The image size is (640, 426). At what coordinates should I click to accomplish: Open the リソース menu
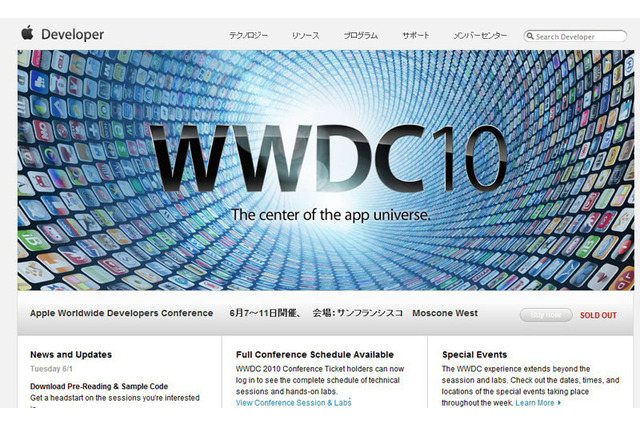point(305,36)
